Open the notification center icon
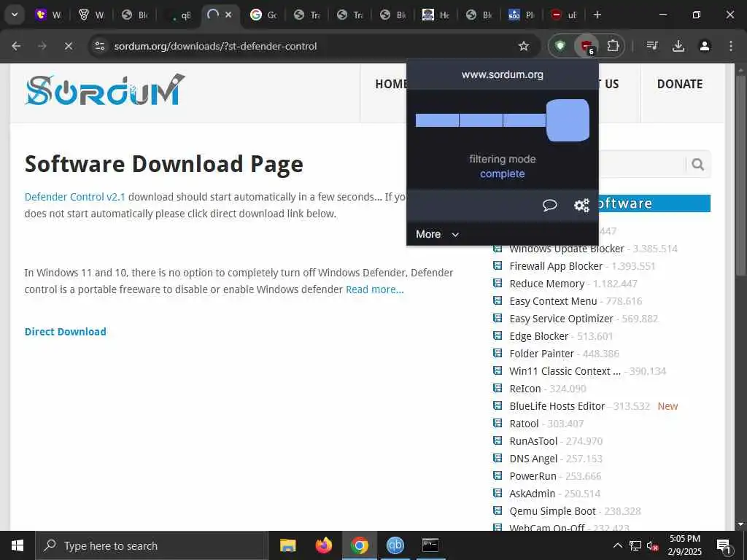This screenshot has height=560, width=747. click(724, 545)
